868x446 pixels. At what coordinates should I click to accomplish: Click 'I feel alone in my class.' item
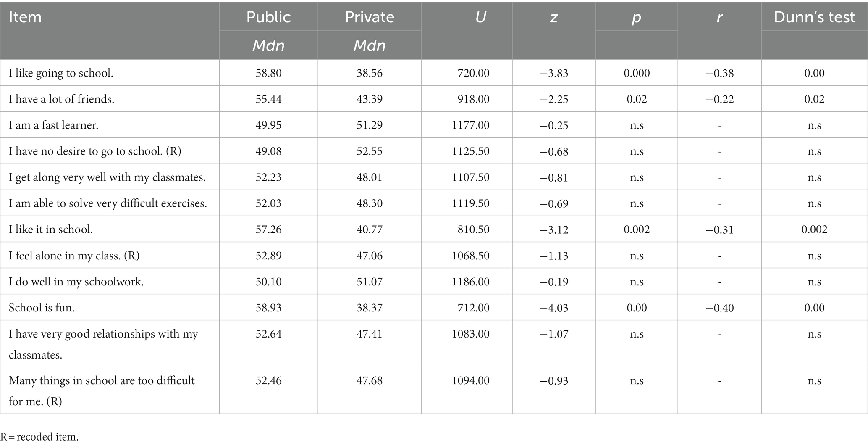coord(74,256)
